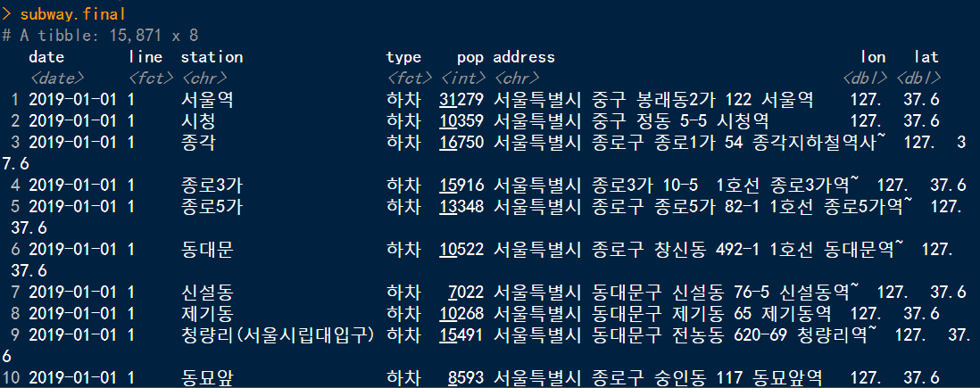The height and width of the screenshot is (388, 980).
Task: Select the tibble size line 15,871 x 8
Action: pos(100,35)
